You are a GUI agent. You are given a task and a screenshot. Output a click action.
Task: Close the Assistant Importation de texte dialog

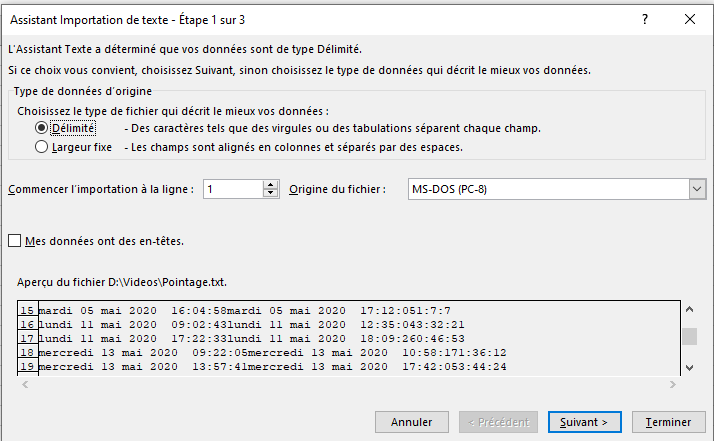coord(690,19)
